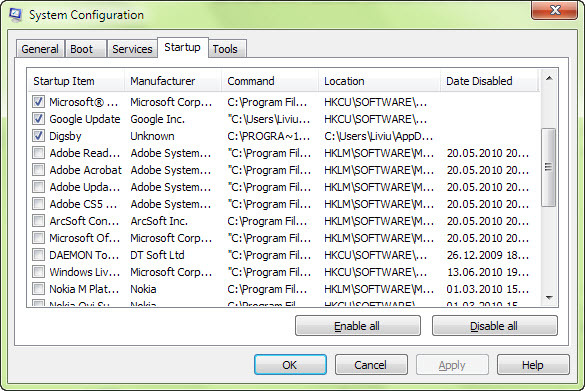The height and width of the screenshot is (391, 585).
Task: Select the Nokia manufacturer cell for Nokia M Plat...
Action: [x=143, y=289]
